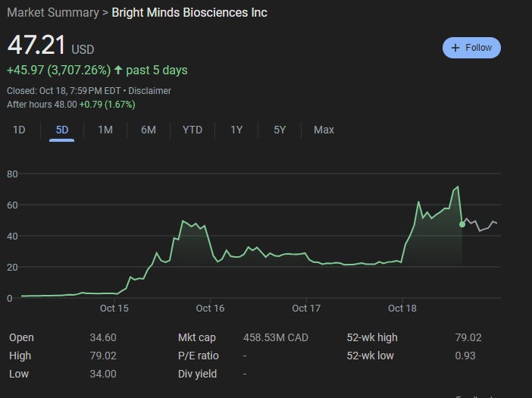Select the 5Y chart range
This screenshot has width=532, height=398.
coord(280,130)
